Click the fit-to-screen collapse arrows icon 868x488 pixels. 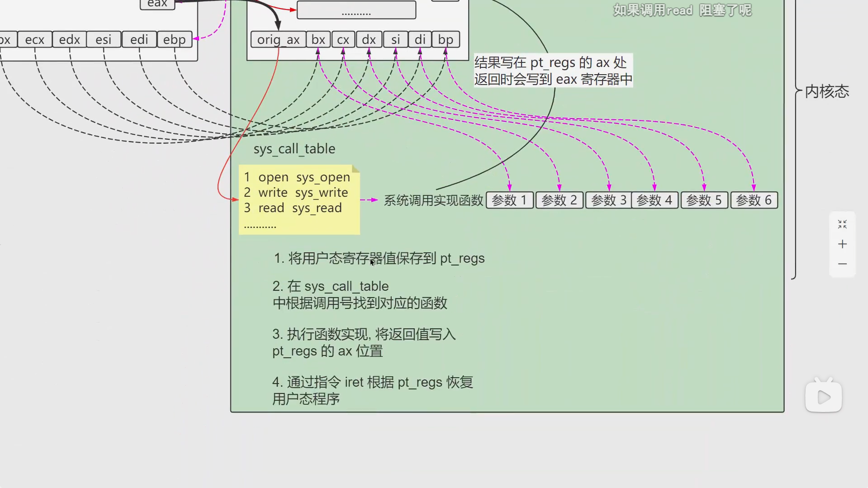coord(842,224)
